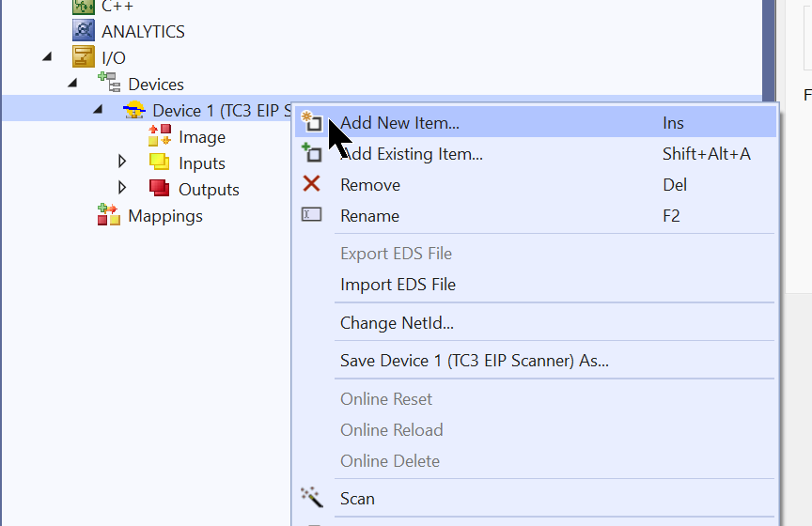Click the I/O folder icon
Image resolution: width=812 pixels, height=526 pixels.
click(x=84, y=57)
